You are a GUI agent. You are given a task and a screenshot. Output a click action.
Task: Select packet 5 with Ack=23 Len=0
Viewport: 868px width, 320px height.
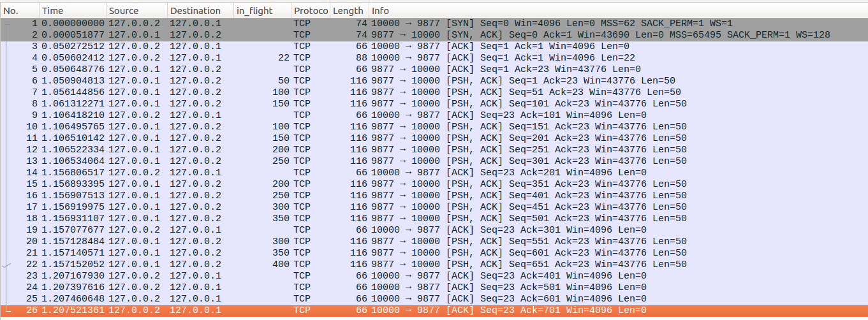[x=434, y=69]
